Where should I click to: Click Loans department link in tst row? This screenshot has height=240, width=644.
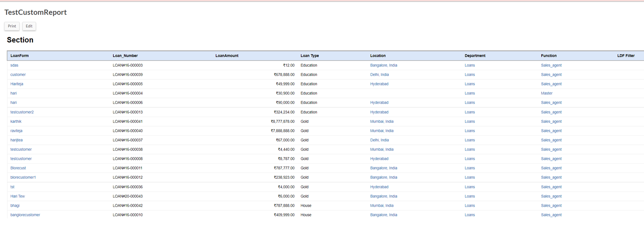coord(469,187)
